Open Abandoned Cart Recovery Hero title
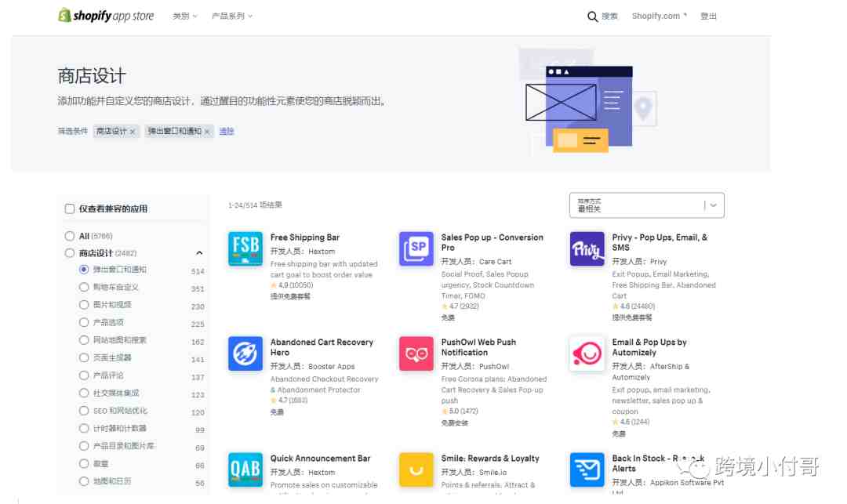This screenshot has width=847, height=504. tap(322, 347)
